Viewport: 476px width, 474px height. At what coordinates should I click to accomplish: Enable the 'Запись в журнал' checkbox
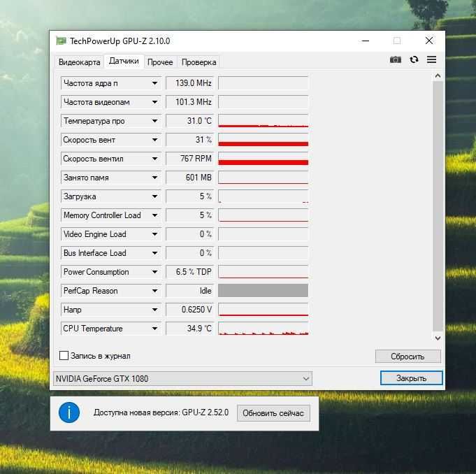tap(64, 356)
